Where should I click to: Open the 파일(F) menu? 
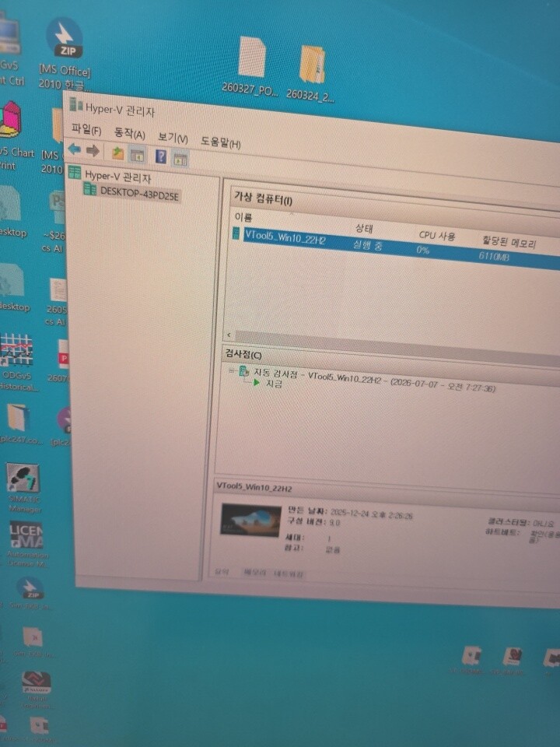[x=86, y=129]
